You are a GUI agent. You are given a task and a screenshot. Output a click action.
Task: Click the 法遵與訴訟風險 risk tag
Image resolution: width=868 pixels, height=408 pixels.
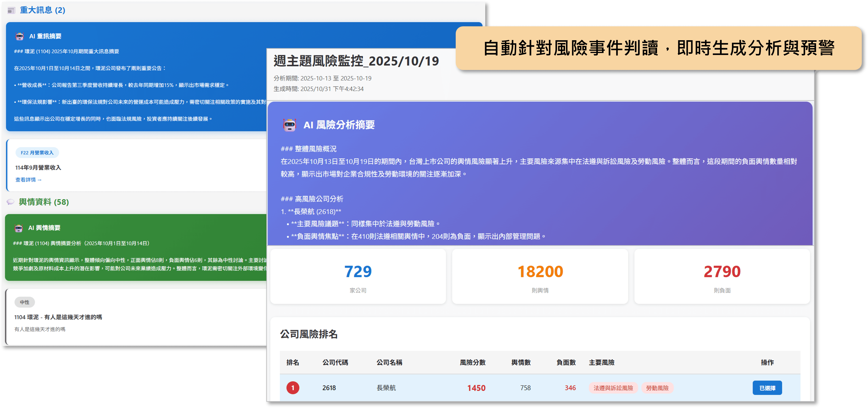613,388
